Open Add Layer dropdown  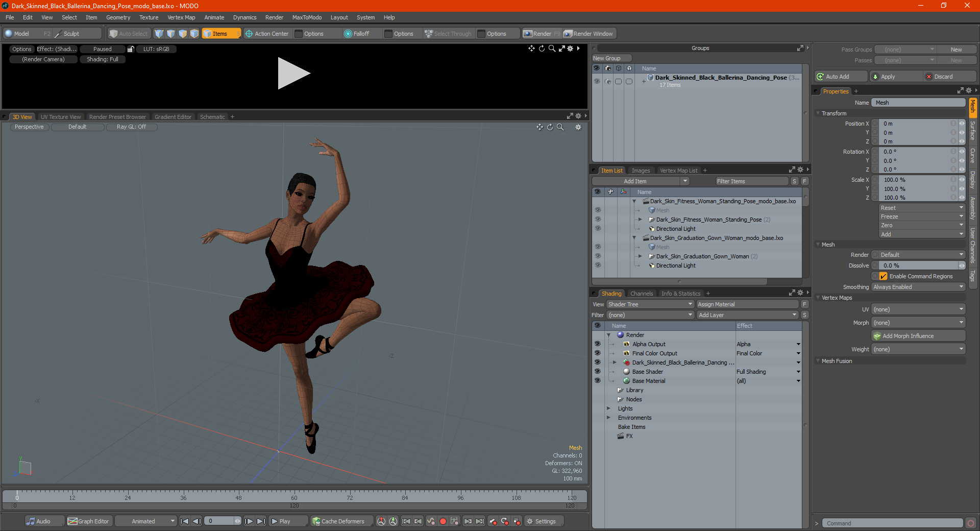(x=748, y=315)
